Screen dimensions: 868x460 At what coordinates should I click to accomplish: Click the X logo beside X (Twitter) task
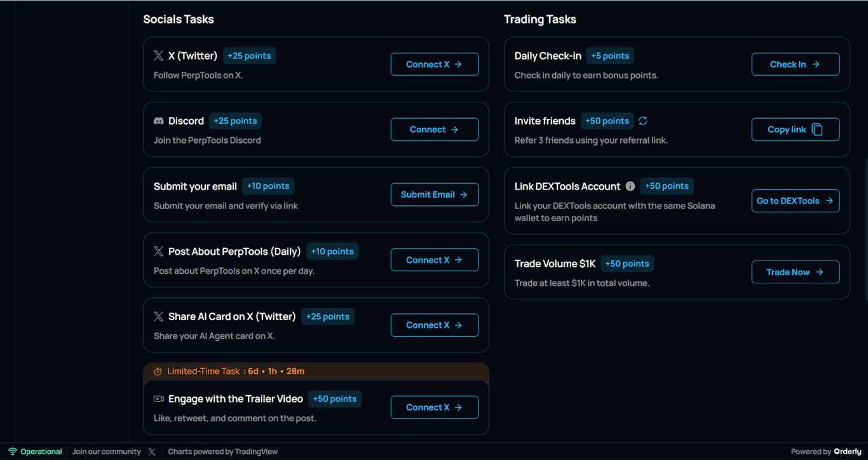point(159,56)
